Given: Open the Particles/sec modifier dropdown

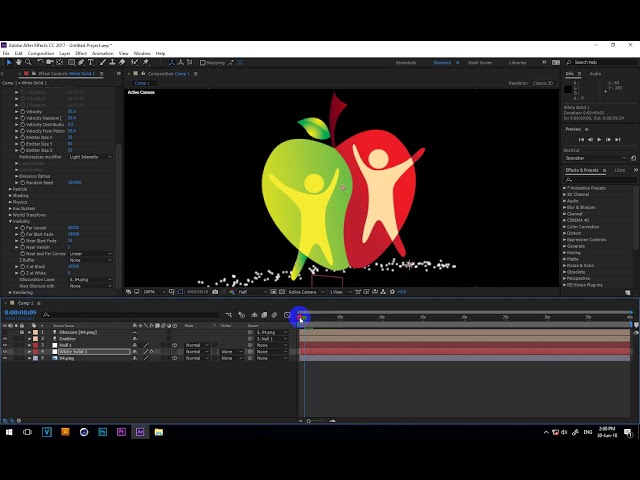Looking at the screenshot, I should click(x=90, y=157).
